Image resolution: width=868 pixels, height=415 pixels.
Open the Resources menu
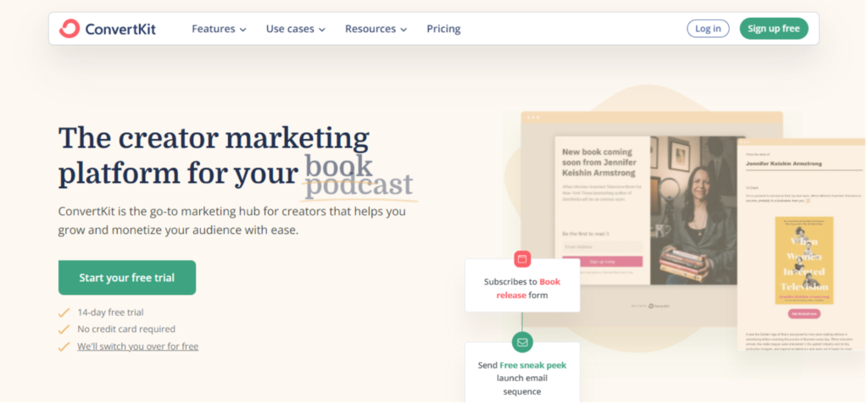pos(376,29)
